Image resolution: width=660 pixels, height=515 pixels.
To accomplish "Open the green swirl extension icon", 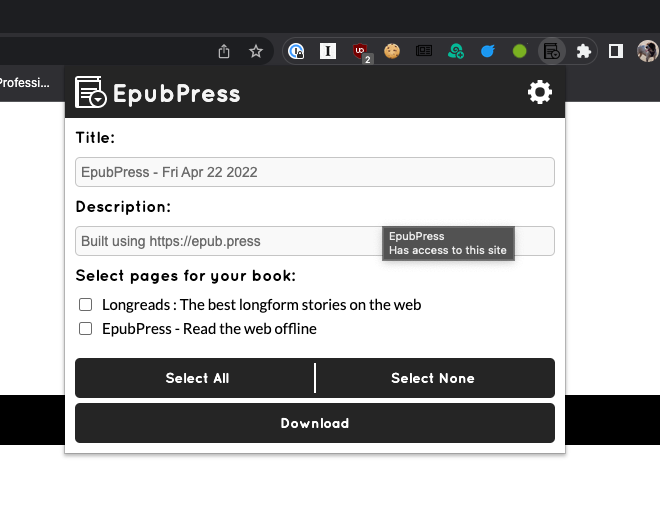I will (456, 51).
